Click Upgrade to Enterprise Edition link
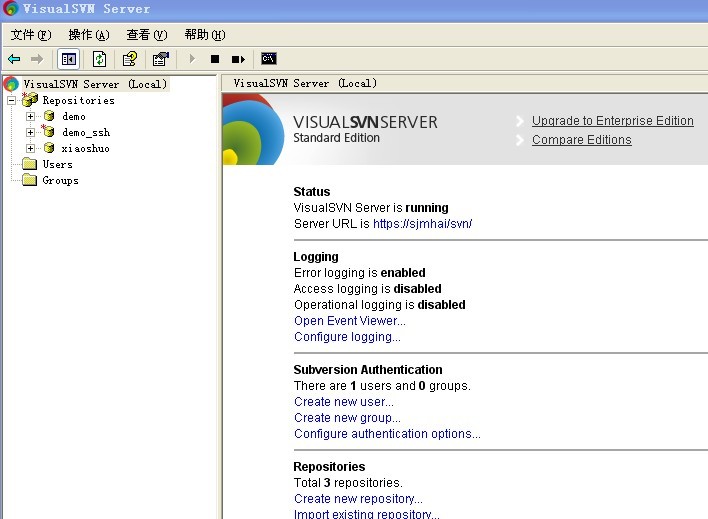Viewport: 708px width, 519px height. [x=613, y=121]
